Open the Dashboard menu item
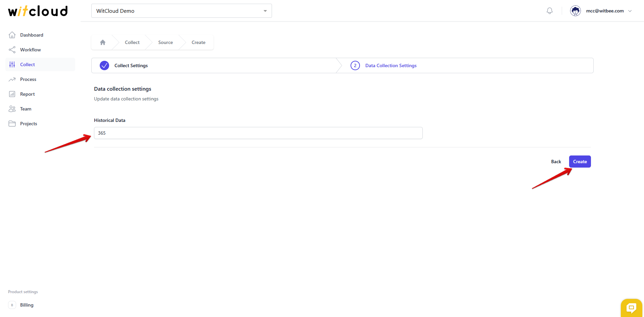This screenshot has height=317, width=644. point(32,35)
